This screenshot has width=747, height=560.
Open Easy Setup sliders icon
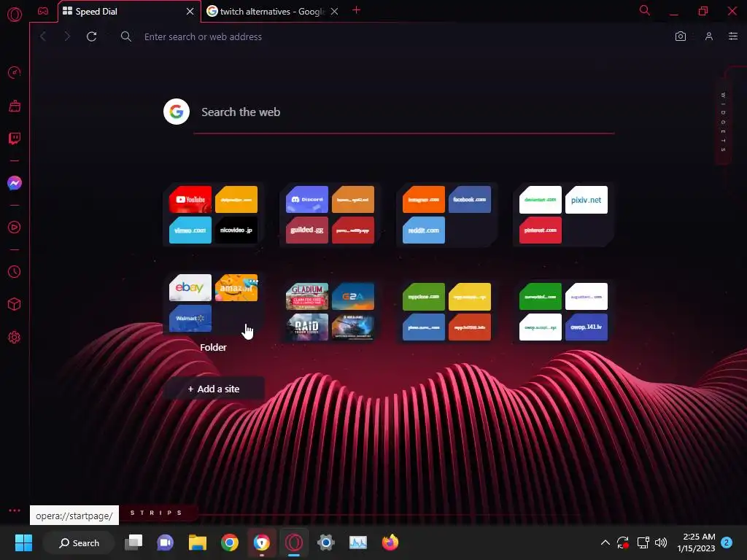click(x=733, y=36)
